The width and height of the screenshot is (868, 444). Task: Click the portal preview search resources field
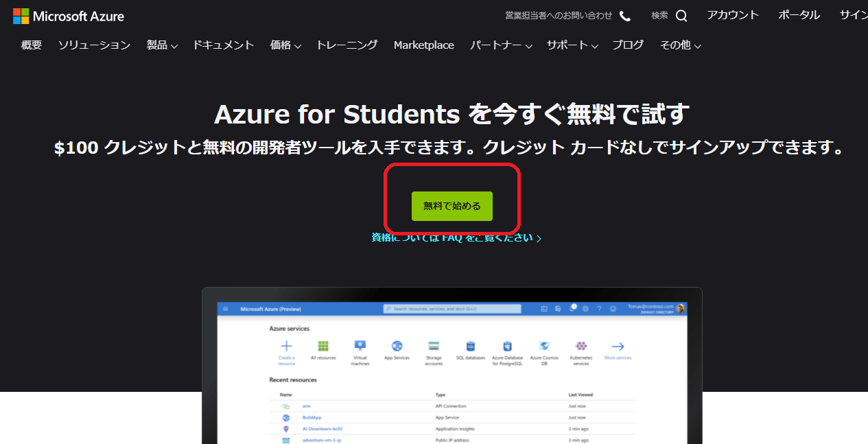pyautogui.click(x=451, y=309)
